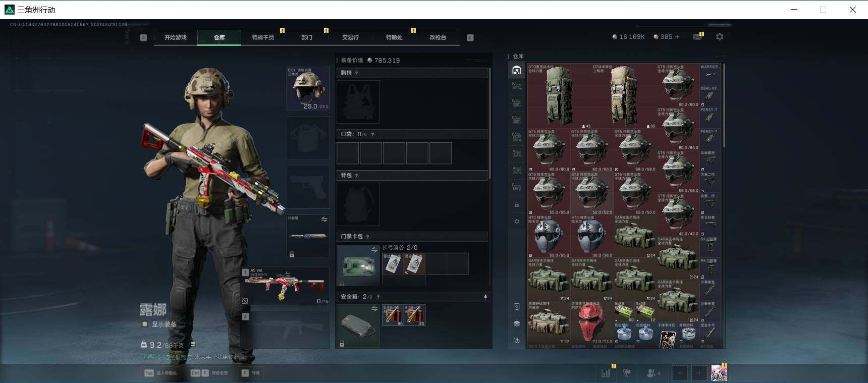Click the sort icon at warehouse sidebar bottom

tap(517, 341)
